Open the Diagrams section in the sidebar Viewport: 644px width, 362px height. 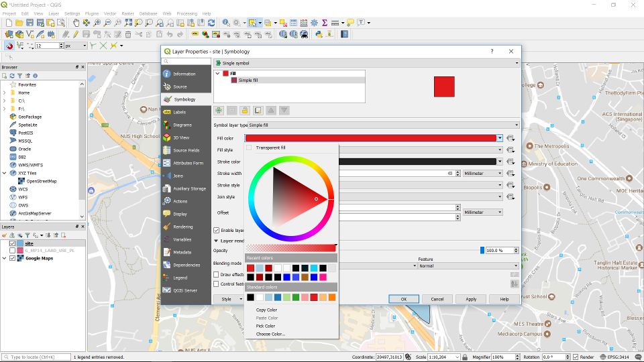click(x=182, y=125)
